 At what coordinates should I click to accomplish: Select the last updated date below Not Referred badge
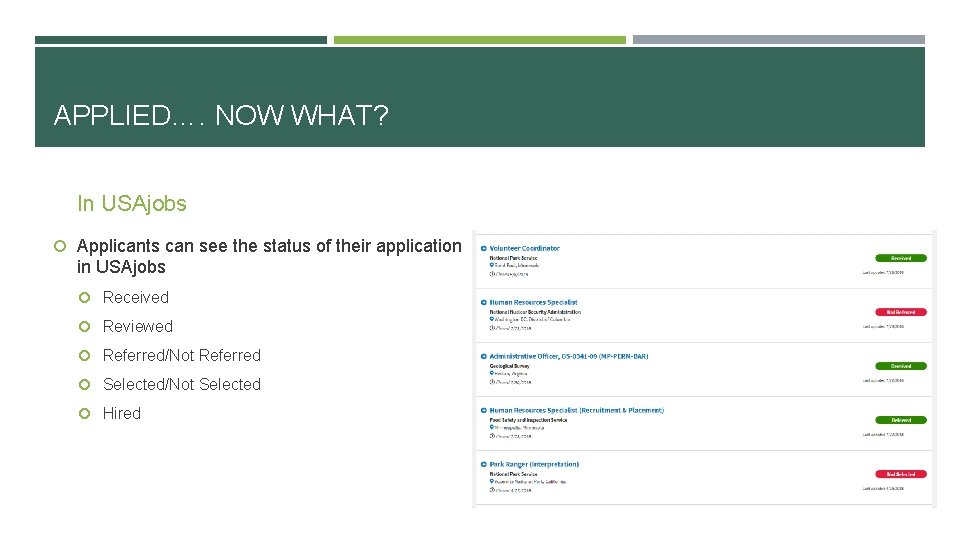tap(883, 326)
